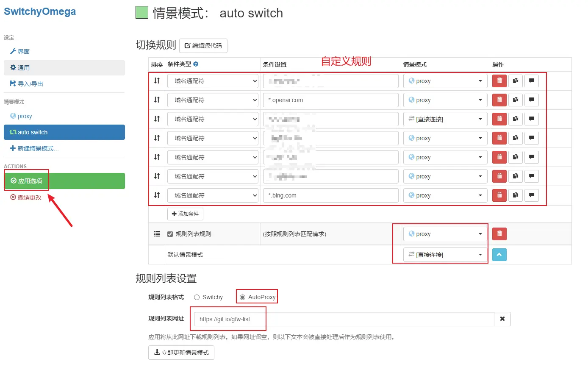
Task: Click help icon next to 条件类型 header
Action: (x=196, y=64)
